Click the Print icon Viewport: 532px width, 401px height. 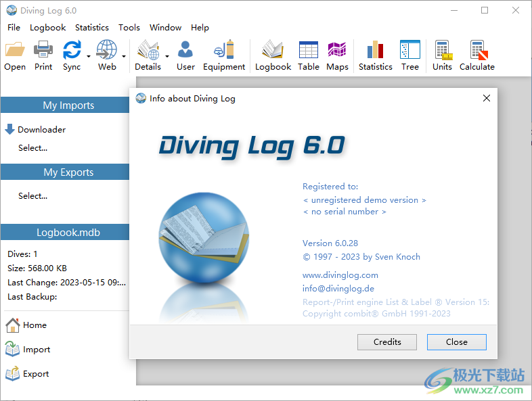click(x=43, y=49)
